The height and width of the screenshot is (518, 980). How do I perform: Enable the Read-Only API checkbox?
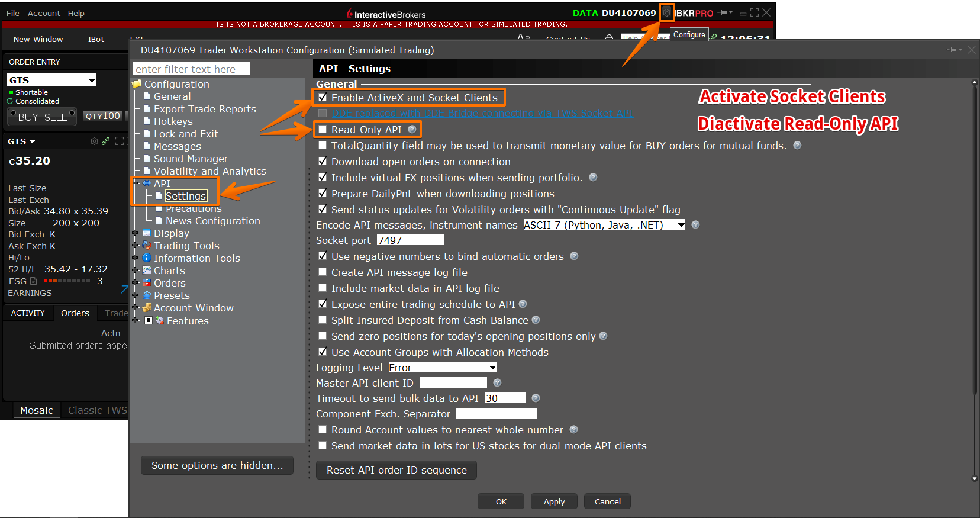click(x=323, y=129)
